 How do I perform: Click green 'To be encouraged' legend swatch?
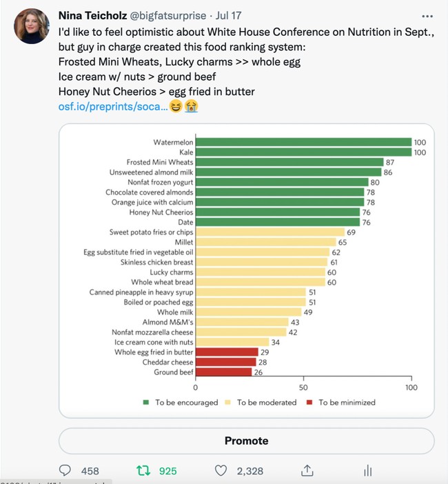(x=146, y=402)
